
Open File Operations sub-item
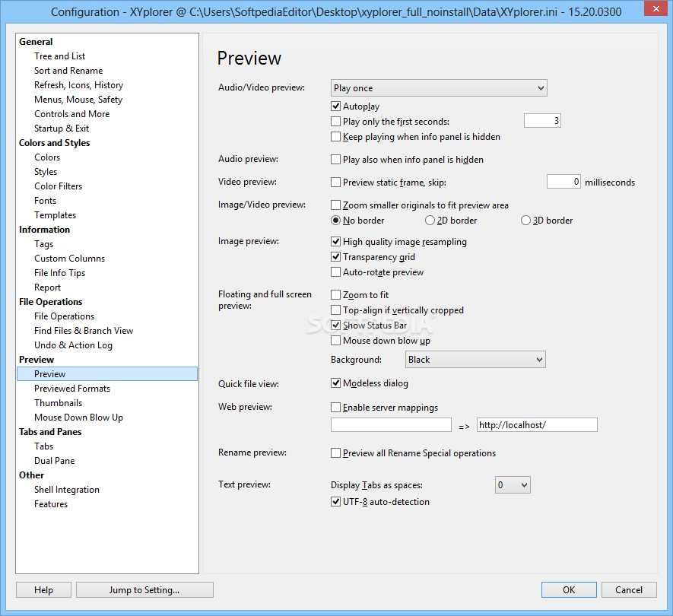pos(64,316)
